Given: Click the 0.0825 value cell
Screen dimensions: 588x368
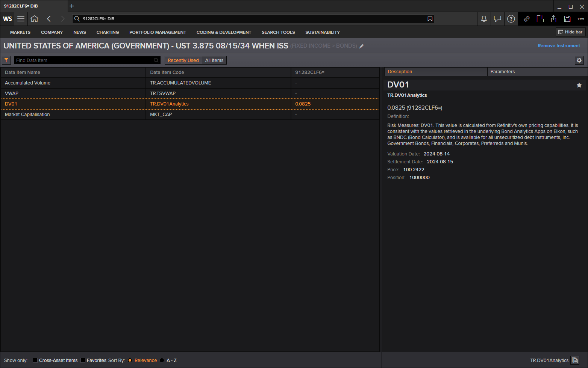Looking at the screenshot, I should (x=335, y=104).
